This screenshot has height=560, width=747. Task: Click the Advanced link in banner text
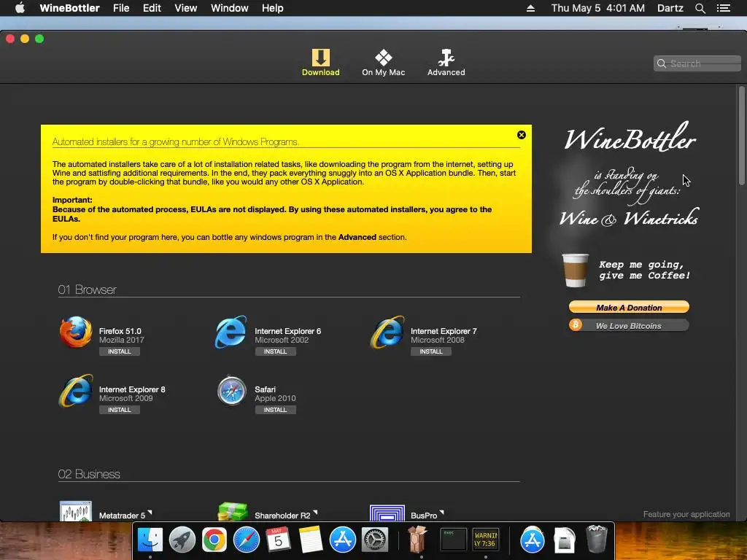357,237
